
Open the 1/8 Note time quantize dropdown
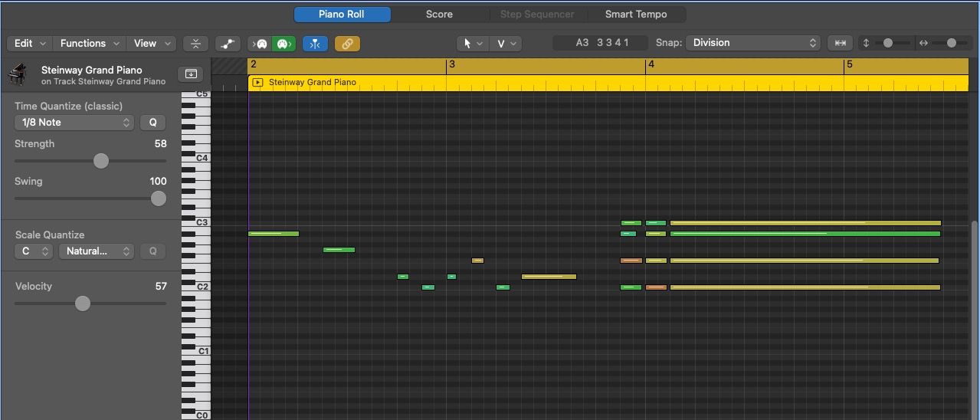(74, 123)
